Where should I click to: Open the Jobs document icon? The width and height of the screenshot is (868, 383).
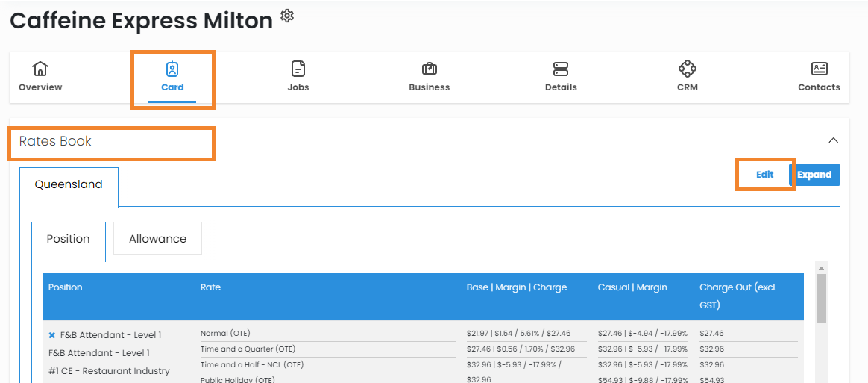298,69
